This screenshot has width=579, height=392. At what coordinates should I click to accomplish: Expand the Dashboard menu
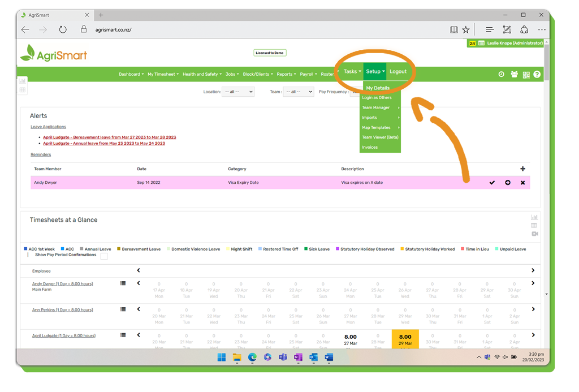click(x=131, y=74)
